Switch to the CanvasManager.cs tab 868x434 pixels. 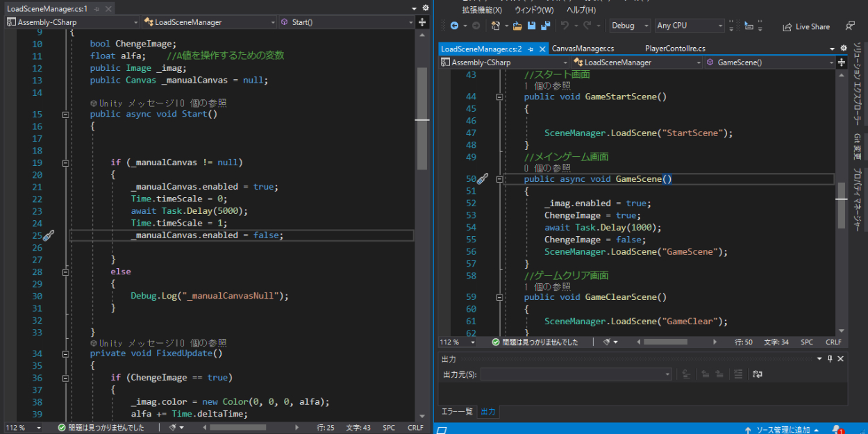[x=583, y=49]
